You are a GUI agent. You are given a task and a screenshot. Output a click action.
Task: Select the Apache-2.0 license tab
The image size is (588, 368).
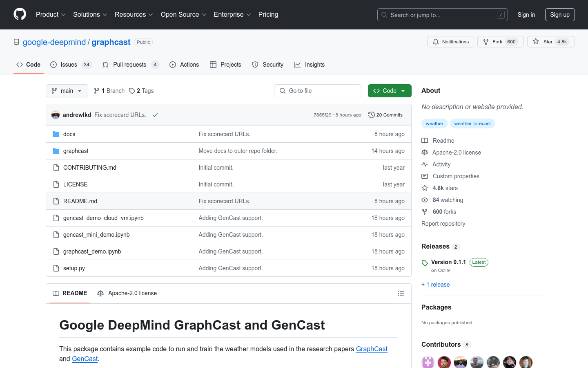pos(127,293)
